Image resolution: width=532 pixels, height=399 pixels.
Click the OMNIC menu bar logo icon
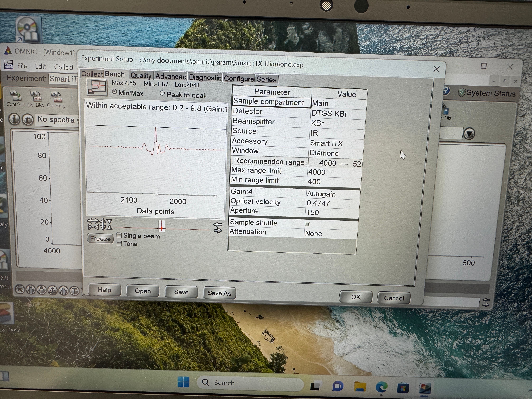point(8,65)
